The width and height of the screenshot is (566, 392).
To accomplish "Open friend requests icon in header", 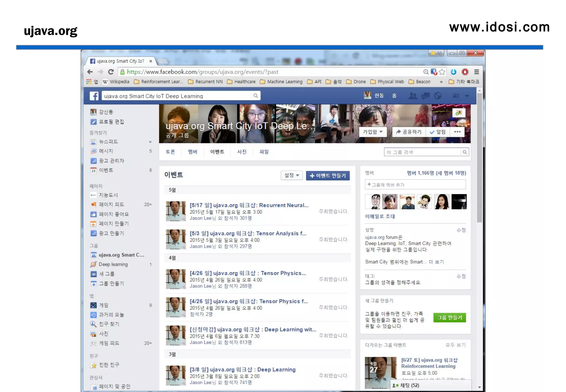I will 412,96.
